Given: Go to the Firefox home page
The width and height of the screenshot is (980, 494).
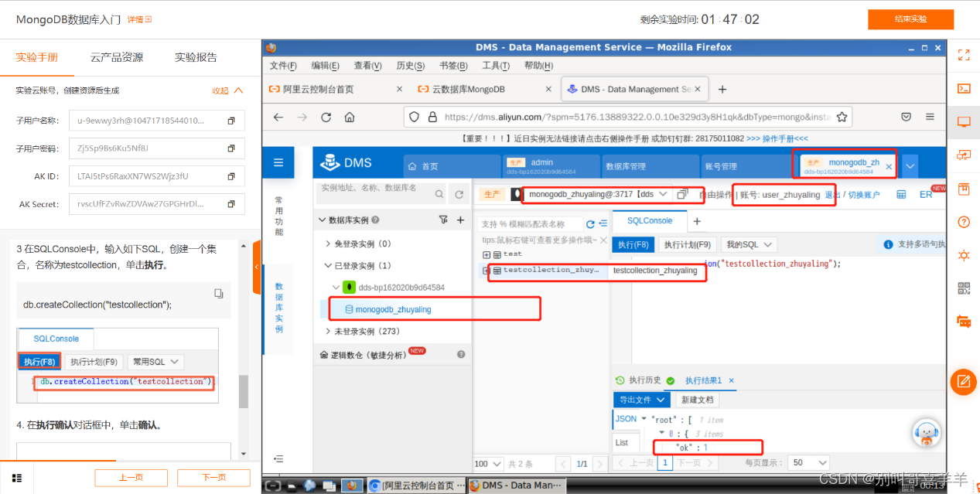Looking at the screenshot, I should click(x=350, y=118).
